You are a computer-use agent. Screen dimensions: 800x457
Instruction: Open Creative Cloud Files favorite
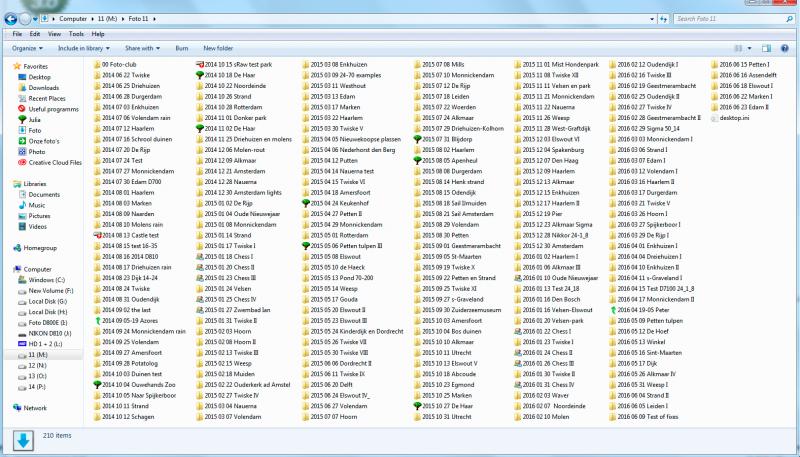coord(55,163)
